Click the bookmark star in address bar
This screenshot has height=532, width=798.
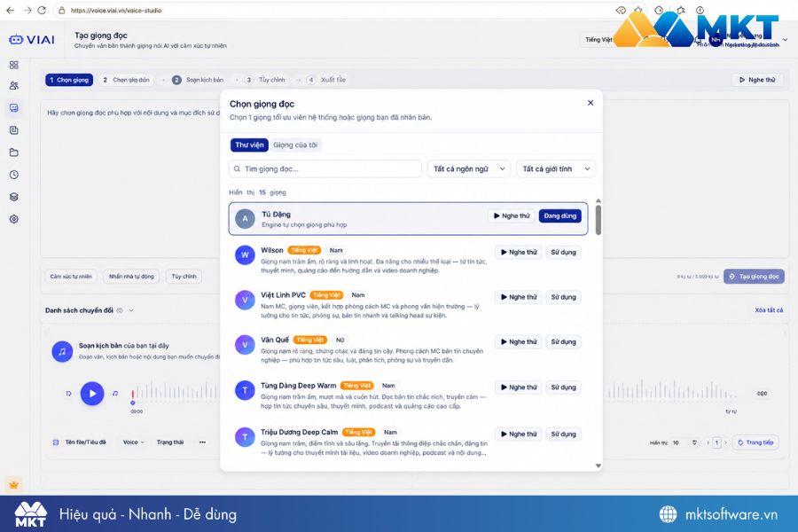(638, 10)
